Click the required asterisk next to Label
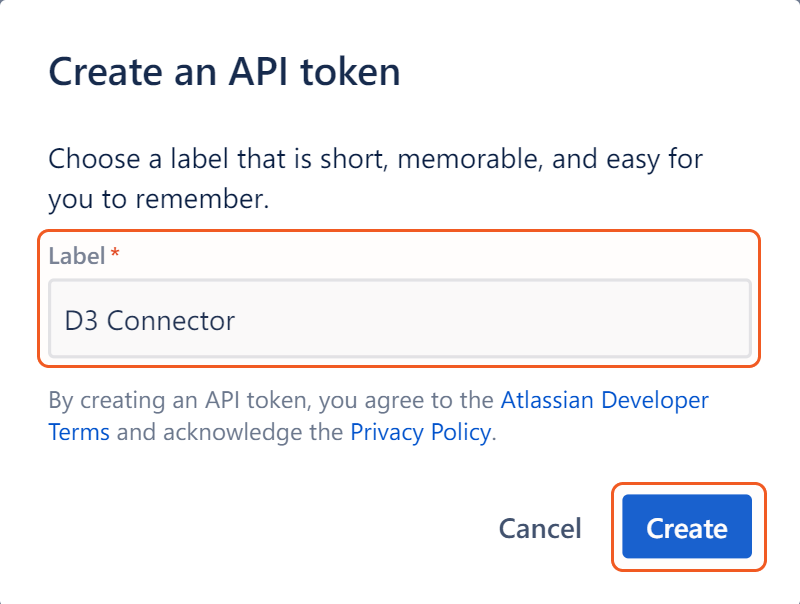Screen dimensions: 800x604 (x=113, y=255)
